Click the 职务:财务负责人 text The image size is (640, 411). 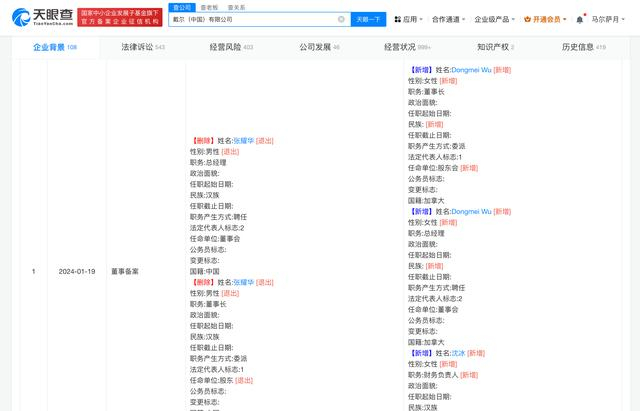[433, 375]
